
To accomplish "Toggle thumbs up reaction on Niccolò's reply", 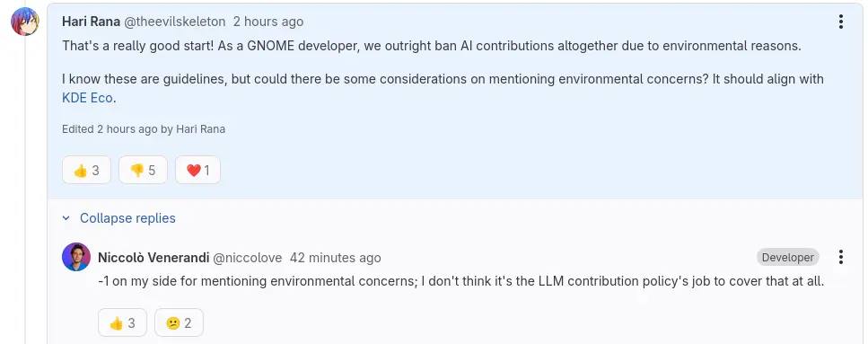I will tap(122, 323).
